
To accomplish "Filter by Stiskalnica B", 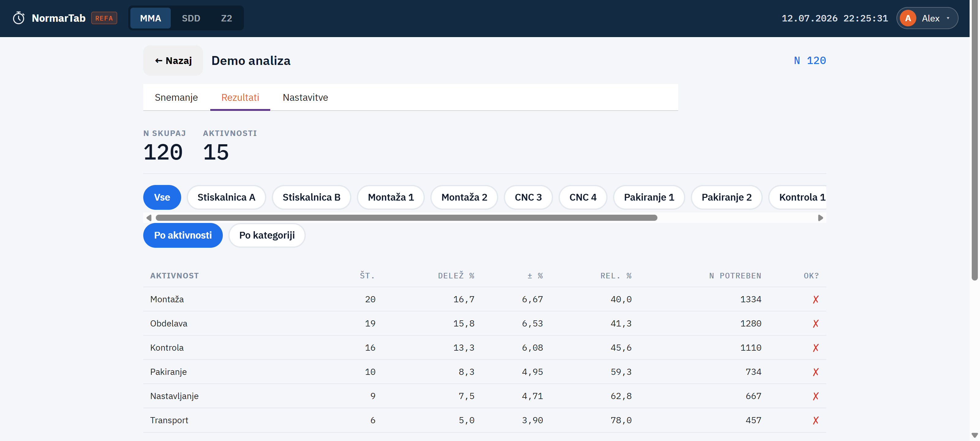I will (x=311, y=197).
